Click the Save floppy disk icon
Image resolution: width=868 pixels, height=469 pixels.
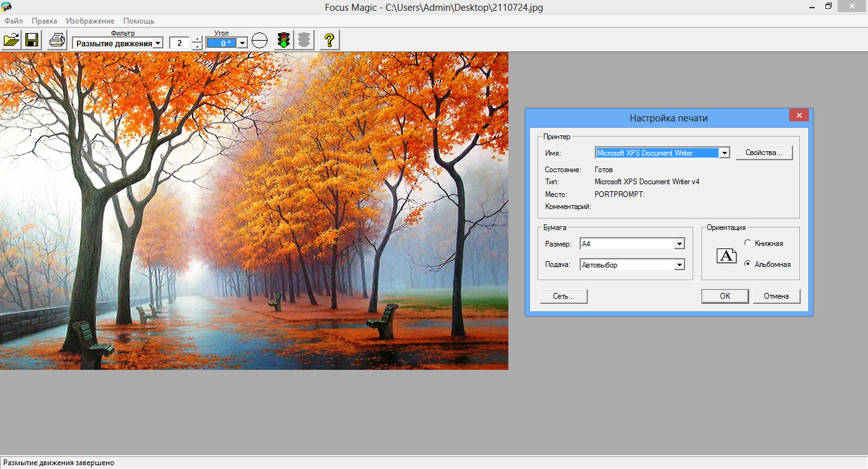pyautogui.click(x=31, y=41)
